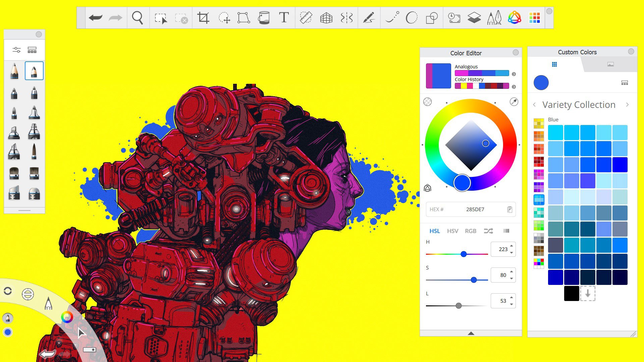Select the transparent color option in Color Editor
644x362 pixels.
coord(428,102)
